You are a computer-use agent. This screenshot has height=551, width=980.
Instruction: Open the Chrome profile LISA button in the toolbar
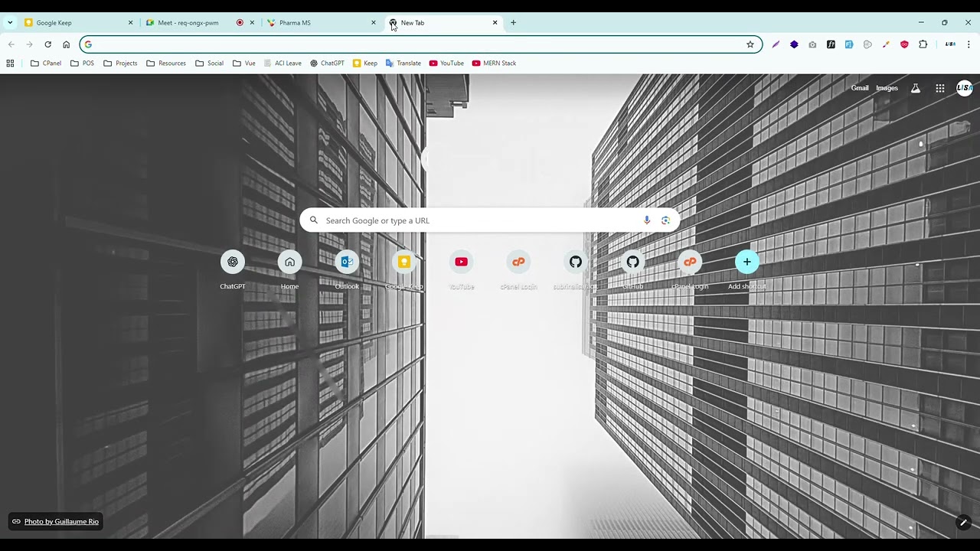pos(950,44)
